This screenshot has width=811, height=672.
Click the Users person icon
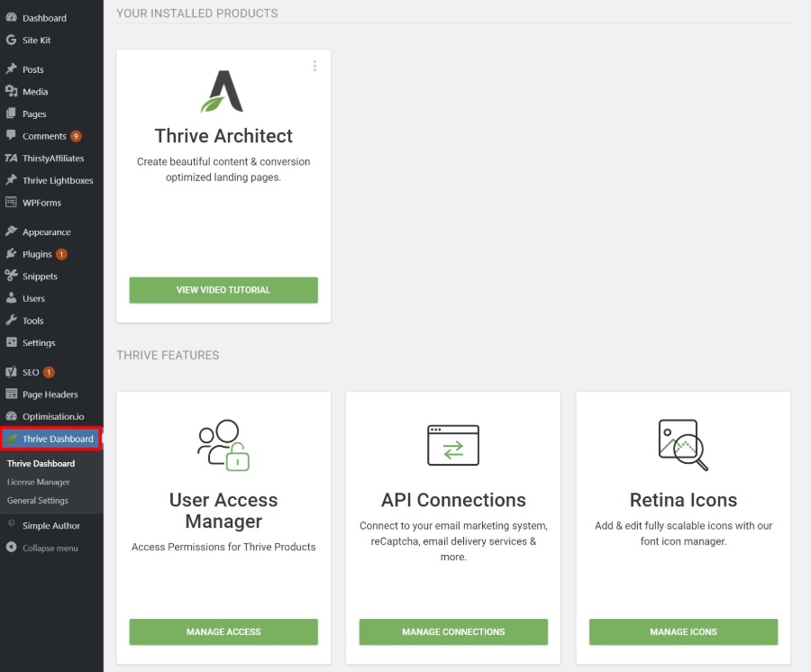(12, 298)
